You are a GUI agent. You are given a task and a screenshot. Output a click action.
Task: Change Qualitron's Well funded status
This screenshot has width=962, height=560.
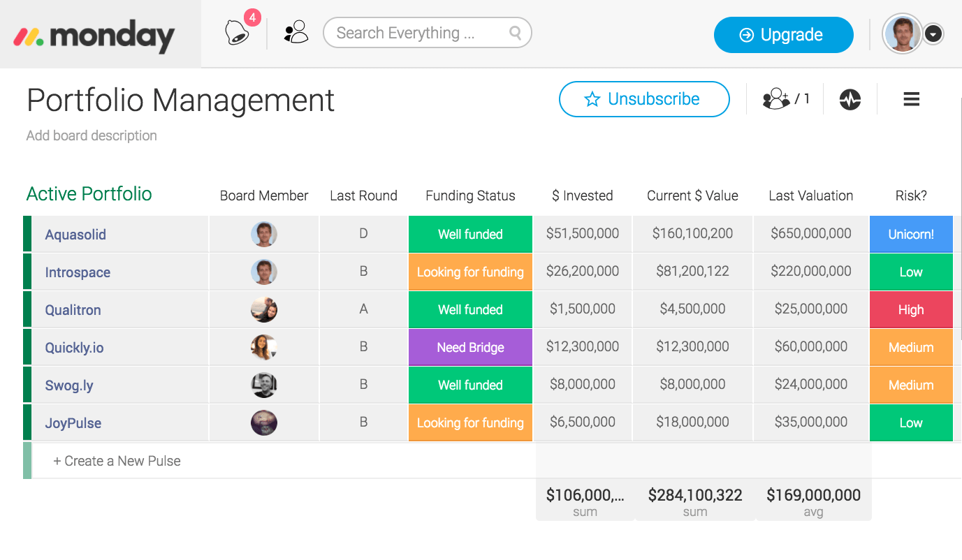pyautogui.click(x=470, y=309)
